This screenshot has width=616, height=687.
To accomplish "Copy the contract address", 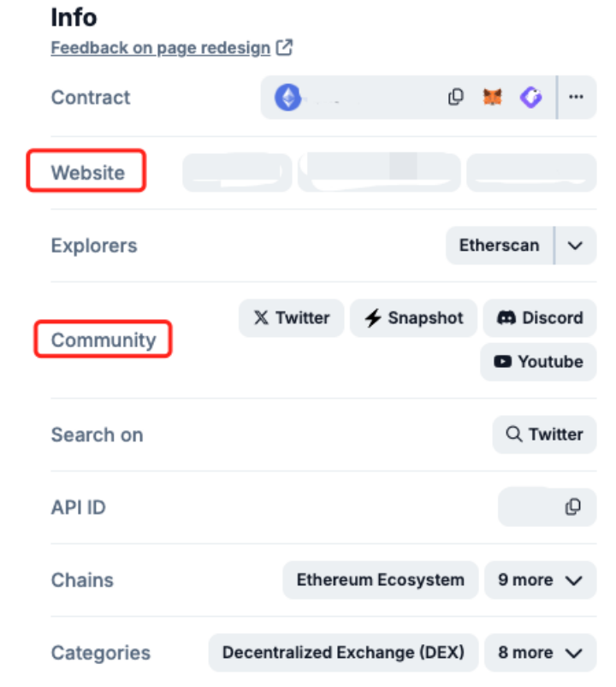I will (x=456, y=98).
